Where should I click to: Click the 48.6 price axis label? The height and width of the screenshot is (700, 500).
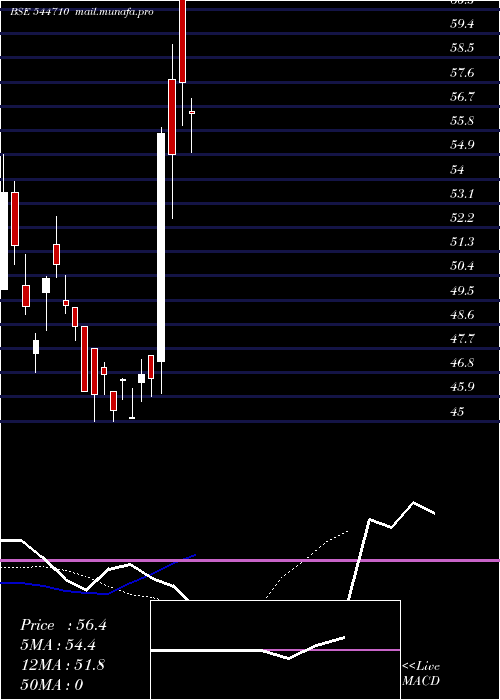coord(462,314)
